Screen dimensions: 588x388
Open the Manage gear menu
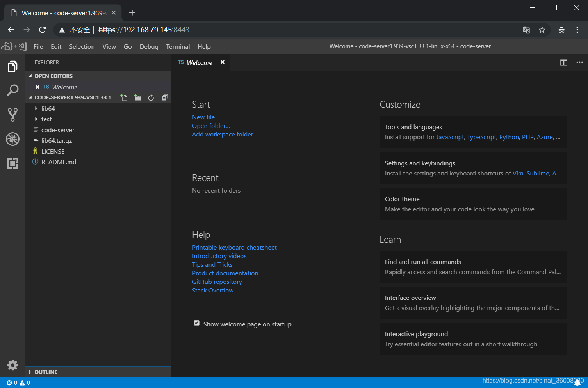[12, 365]
